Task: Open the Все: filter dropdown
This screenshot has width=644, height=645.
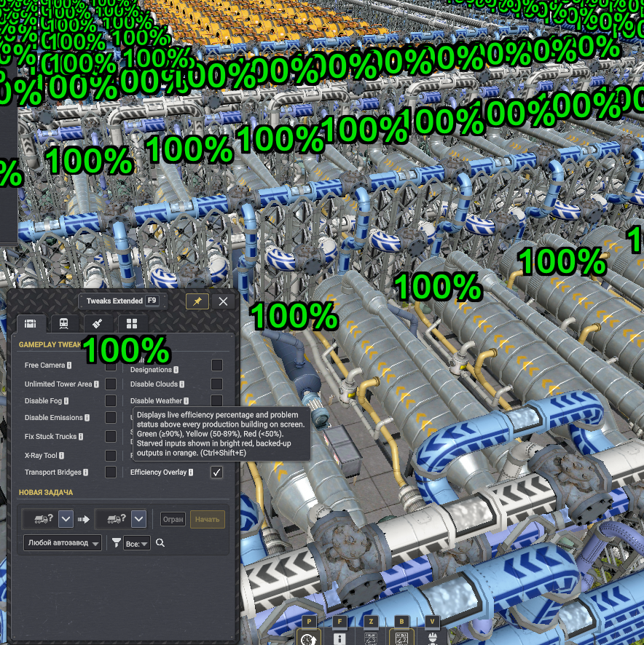Action: tap(137, 543)
